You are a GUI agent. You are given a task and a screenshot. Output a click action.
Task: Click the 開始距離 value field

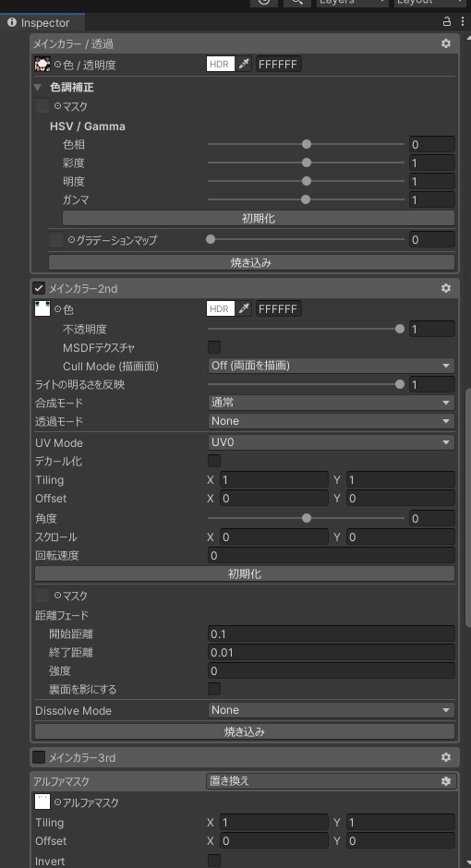tap(331, 633)
